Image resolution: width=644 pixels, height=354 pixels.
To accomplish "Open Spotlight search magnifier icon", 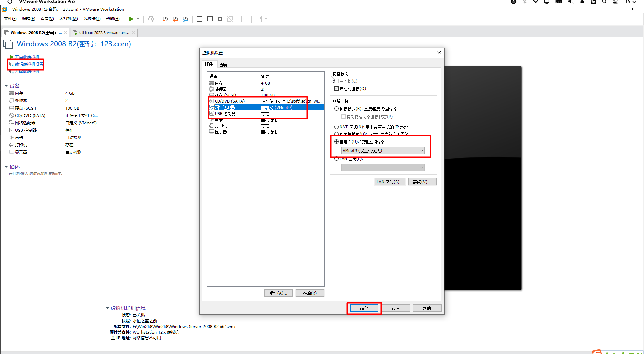I will [604, 2].
